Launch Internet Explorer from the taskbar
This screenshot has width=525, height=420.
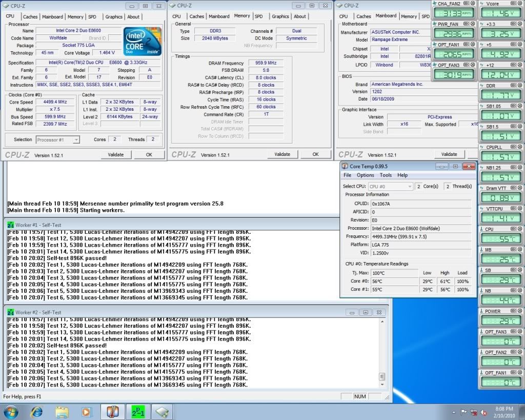point(37,412)
